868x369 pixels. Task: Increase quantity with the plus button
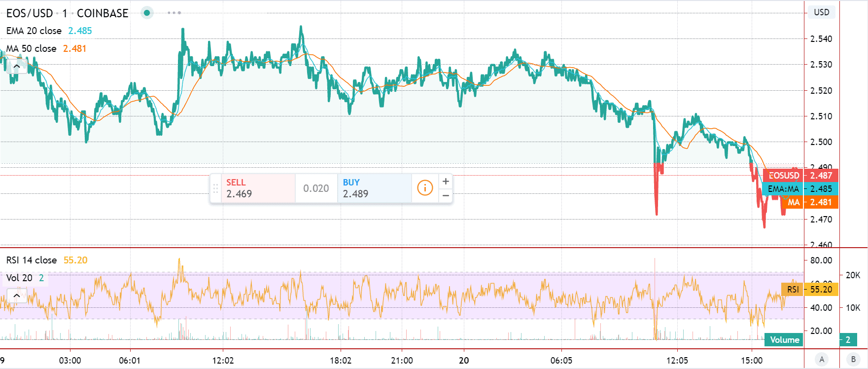point(446,182)
